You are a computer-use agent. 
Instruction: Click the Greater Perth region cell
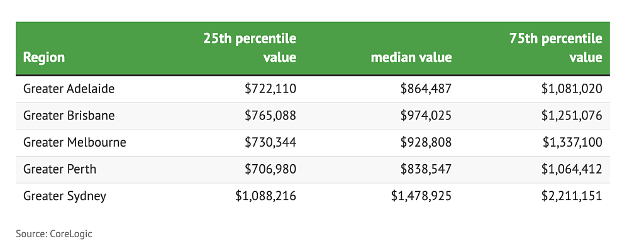coord(60,169)
